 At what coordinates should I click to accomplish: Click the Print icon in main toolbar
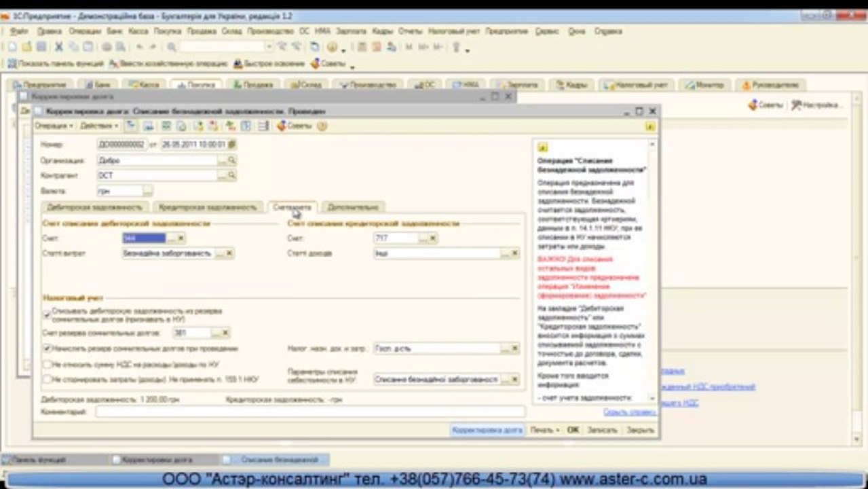coord(107,47)
